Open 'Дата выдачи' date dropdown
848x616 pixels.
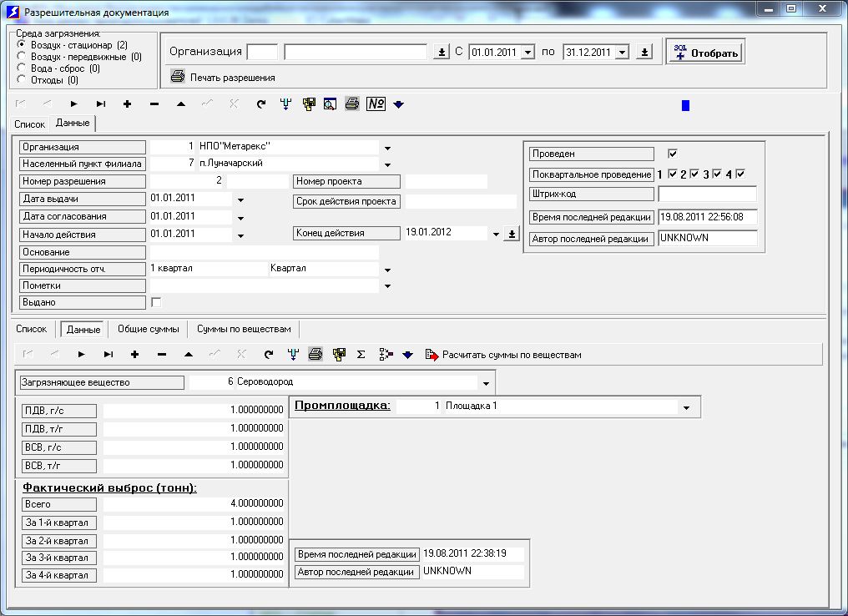point(240,200)
